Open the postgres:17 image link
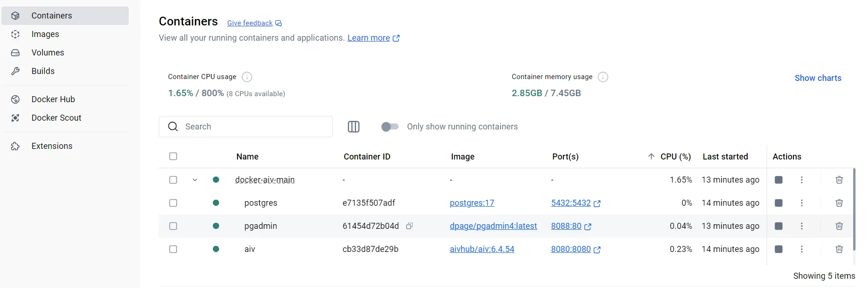The width and height of the screenshot is (868, 288). 472,203
